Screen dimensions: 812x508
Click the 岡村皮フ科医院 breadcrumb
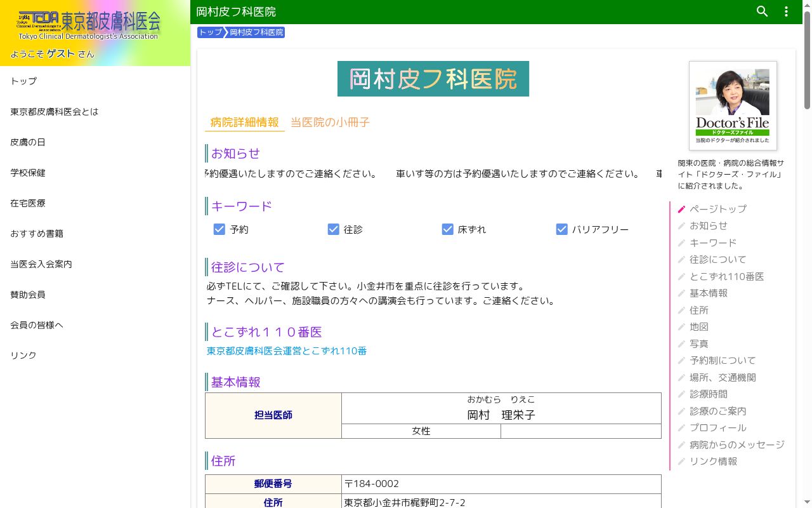tap(256, 32)
